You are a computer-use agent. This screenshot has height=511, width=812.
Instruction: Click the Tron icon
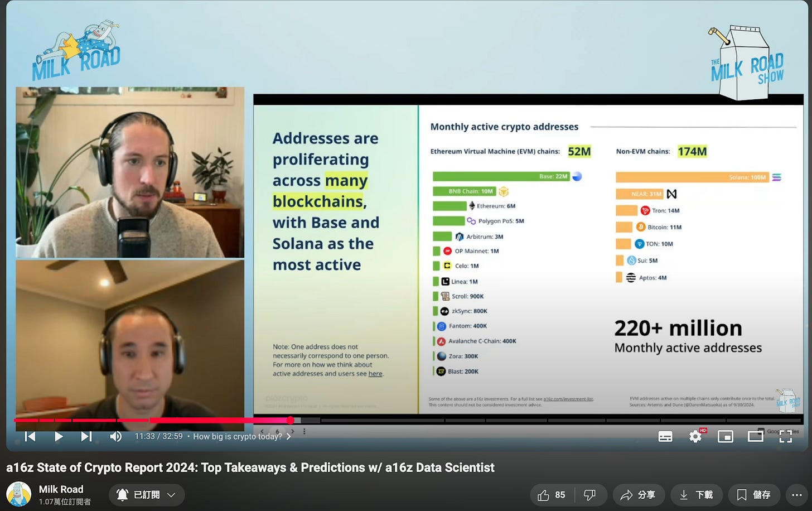tap(645, 211)
